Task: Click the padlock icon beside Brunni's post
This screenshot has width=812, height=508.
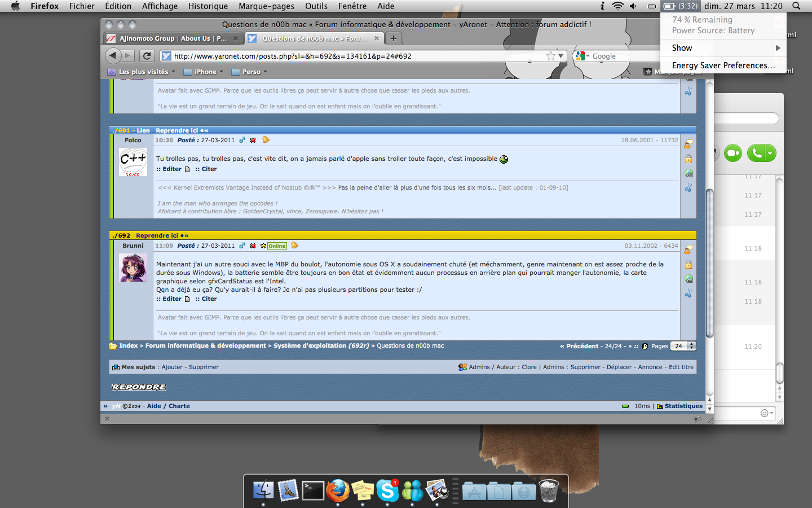Action: click(x=689, y=264)
